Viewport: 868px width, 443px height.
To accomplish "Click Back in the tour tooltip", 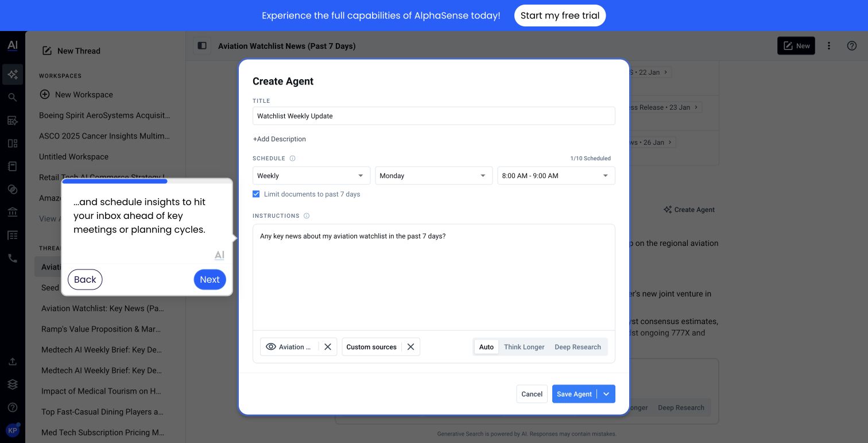I will point(85,279).
